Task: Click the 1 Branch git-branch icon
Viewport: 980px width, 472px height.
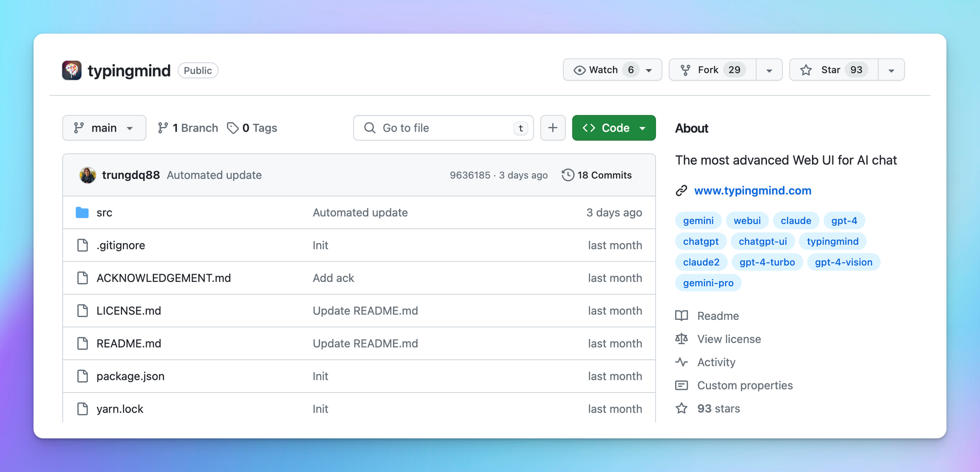Action: [x=163, y=128]
